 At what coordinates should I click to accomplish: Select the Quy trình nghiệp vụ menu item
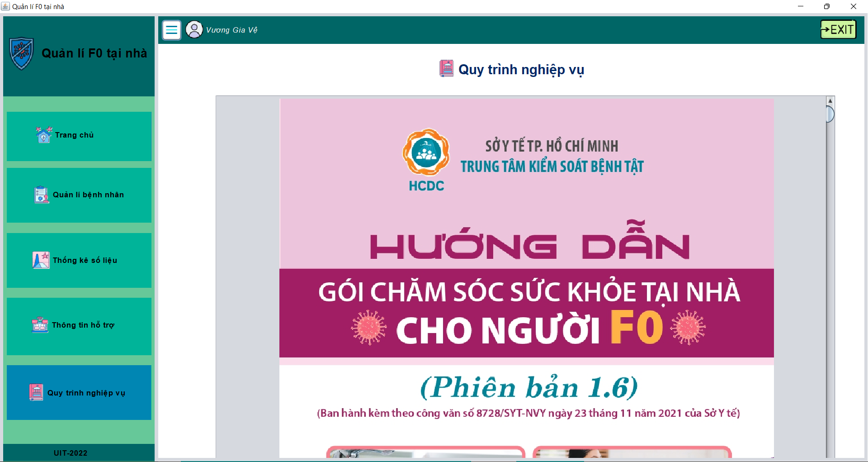pyautogui.click(x=79, y=392)
